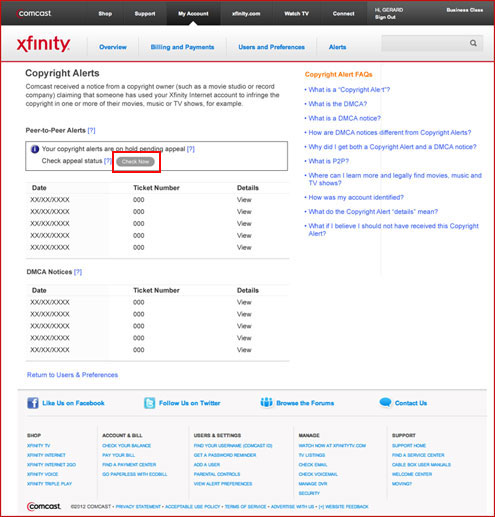The width and height of the screenshot is (495, 517).
Task: View details of first Peer-to-Peer alert
Action: point(244,200)
